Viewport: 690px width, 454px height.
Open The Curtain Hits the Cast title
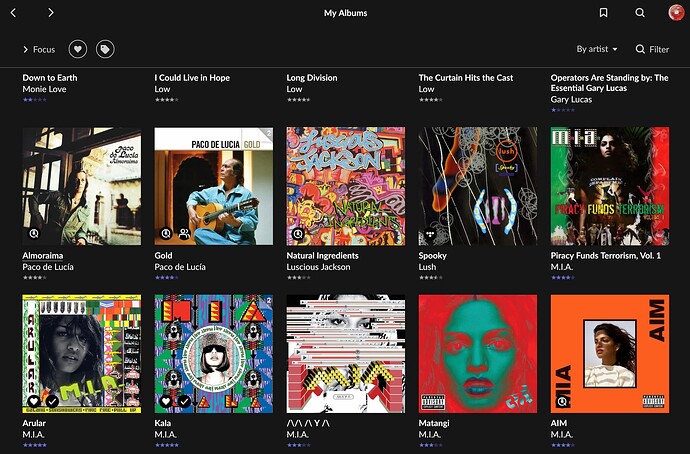466,78
